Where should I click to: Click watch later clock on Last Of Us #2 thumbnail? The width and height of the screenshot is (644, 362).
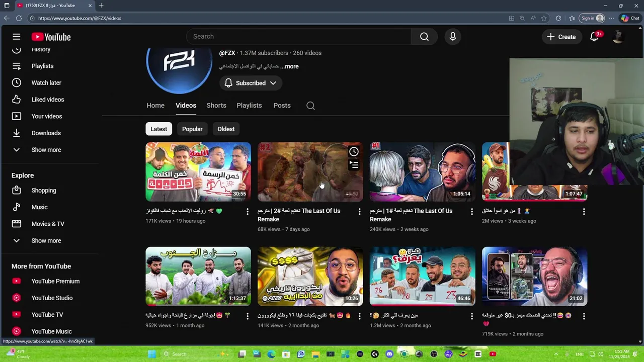click(x=354, y=151)
